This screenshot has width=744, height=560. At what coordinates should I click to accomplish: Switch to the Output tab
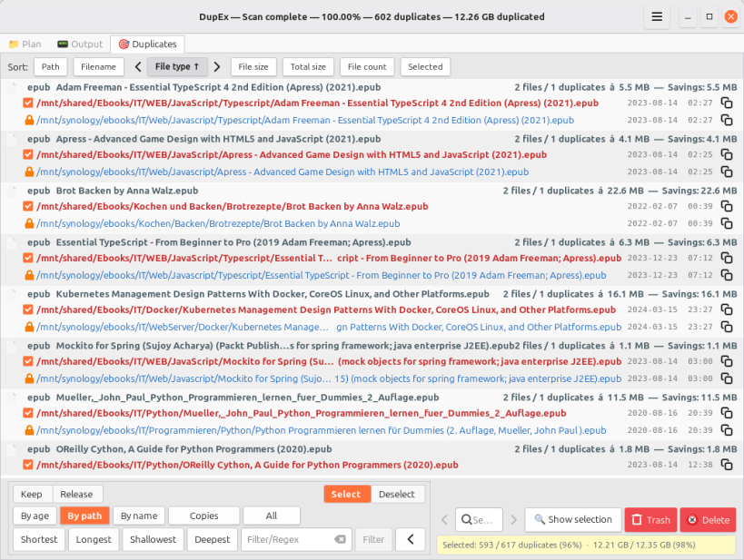[x=80, y=44]
